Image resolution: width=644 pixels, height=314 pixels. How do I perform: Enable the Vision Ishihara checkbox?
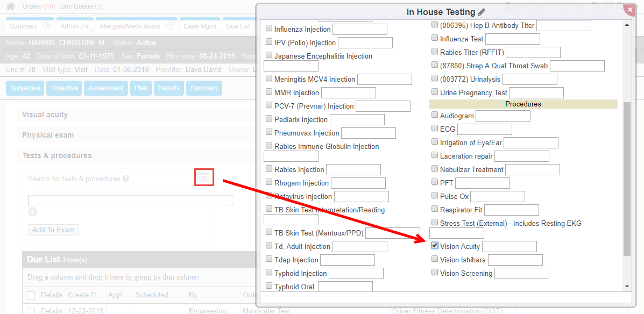coord(435,259)
